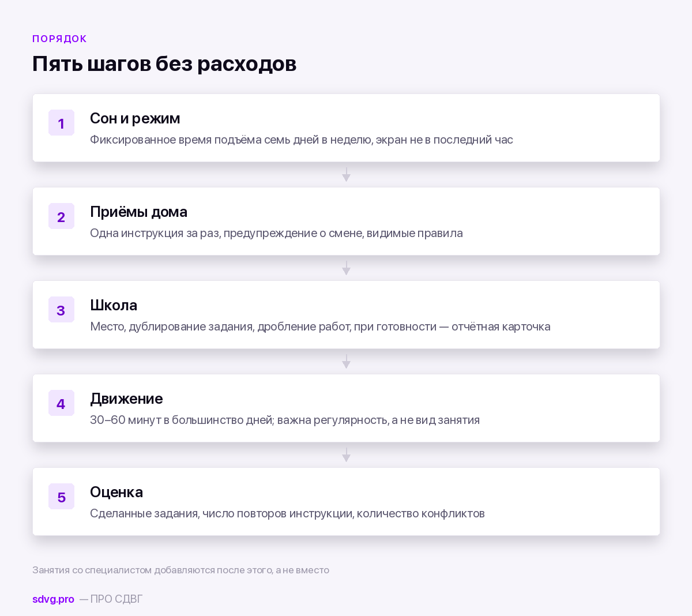Click text 'Фиксированное время подъёма семь дней'
The height and width of the screenshot is (616, 692).
(205, 140)
